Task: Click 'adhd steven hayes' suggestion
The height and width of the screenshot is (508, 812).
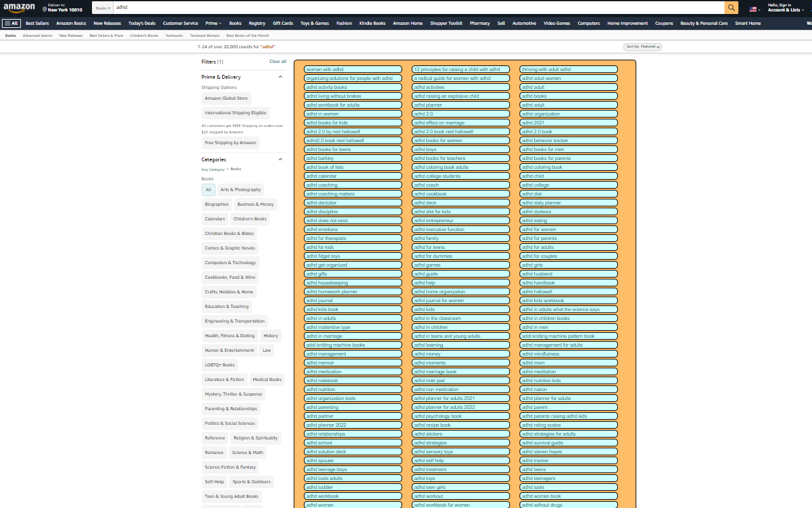Action: point(568,451)
